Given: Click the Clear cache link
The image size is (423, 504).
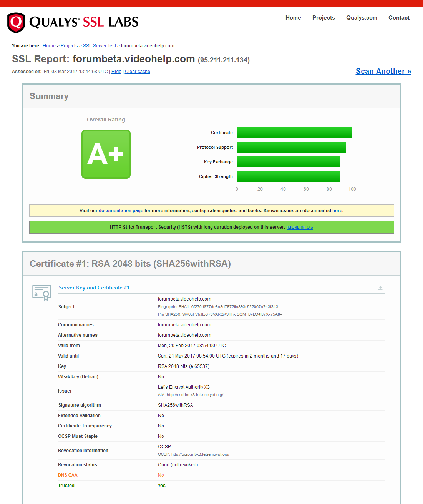Looking at the screenshot, I should click(x=138, y=72).
